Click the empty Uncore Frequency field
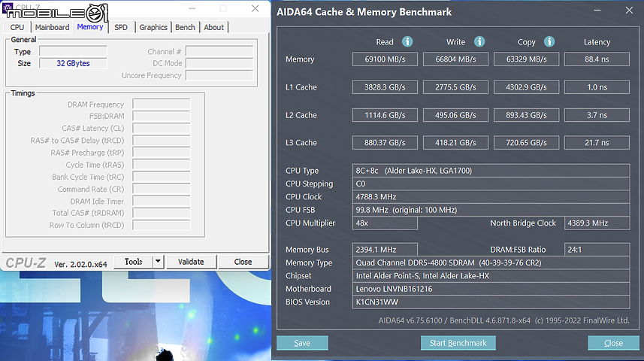 coord(219,76)
